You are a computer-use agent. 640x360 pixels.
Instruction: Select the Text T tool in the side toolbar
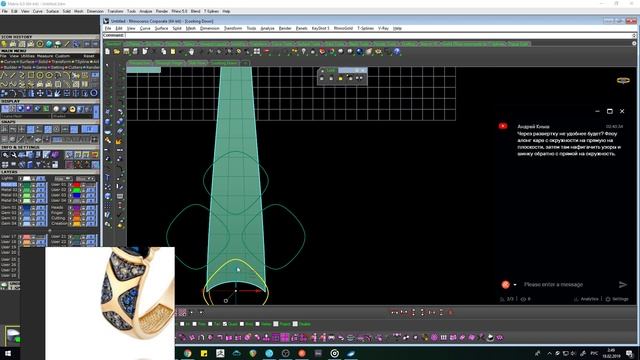point(108,178)
